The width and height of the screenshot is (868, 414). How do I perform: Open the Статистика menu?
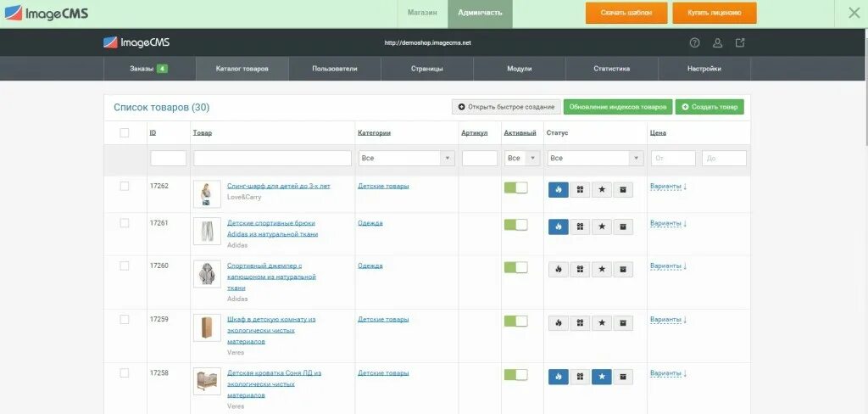[612, 69]
